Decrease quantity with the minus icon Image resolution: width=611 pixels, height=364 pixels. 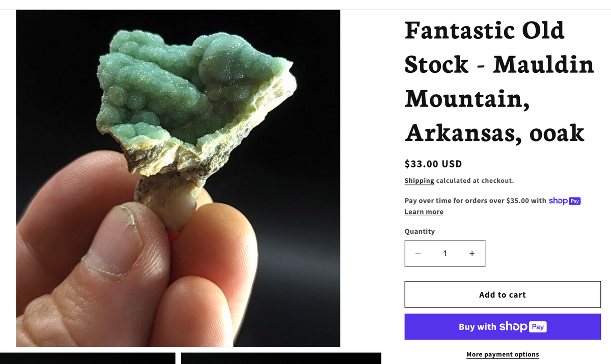pos(418,254)
